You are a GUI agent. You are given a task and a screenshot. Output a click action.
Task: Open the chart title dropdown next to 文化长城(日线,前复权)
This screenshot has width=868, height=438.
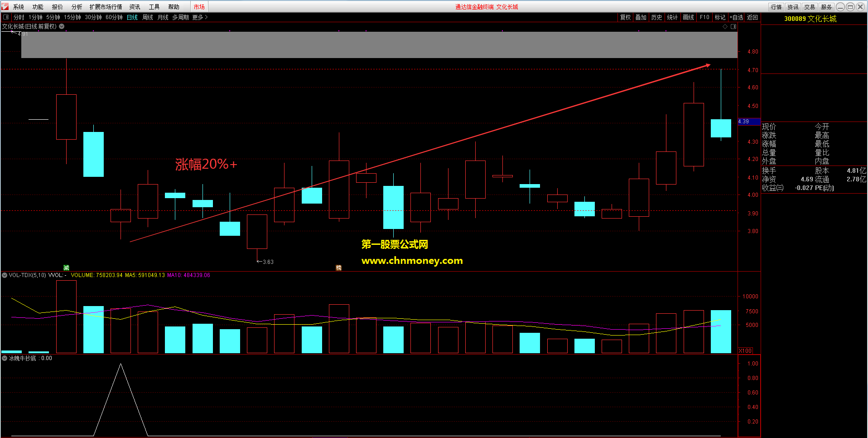coord(62,26)
